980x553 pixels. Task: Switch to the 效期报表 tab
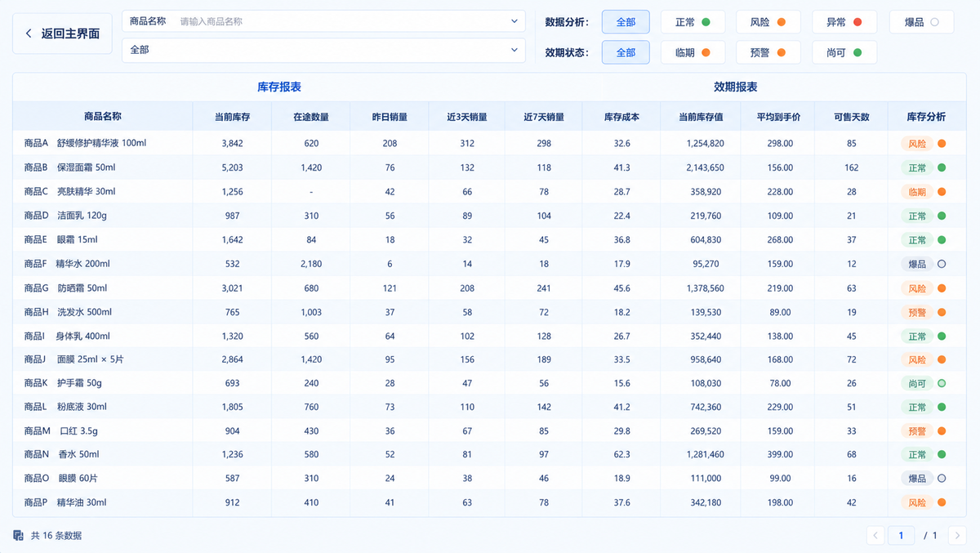(x=735, y=87)
